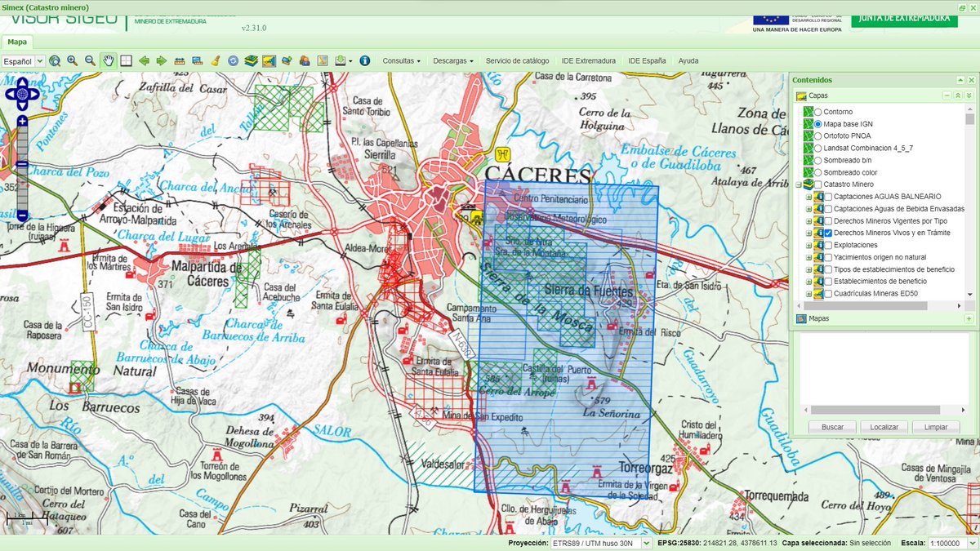Click the zoom to full extent globe icon
980x551 pixels.
pos(56,60)
